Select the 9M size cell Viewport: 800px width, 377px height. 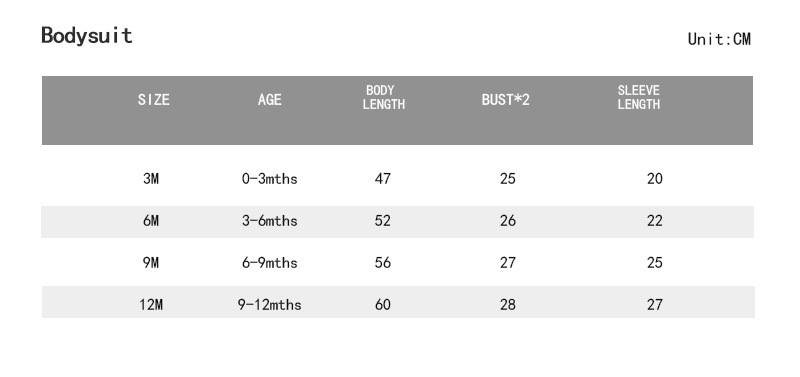[151, 263]
